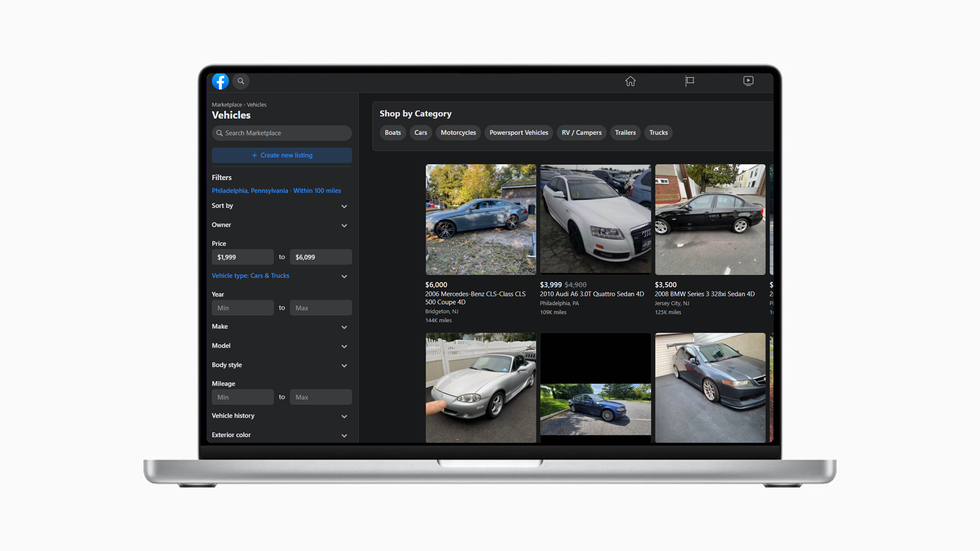The width and height of the screenshot is (980, 551).
Task: Go to Home via house icon
Action: coord(630,81)
